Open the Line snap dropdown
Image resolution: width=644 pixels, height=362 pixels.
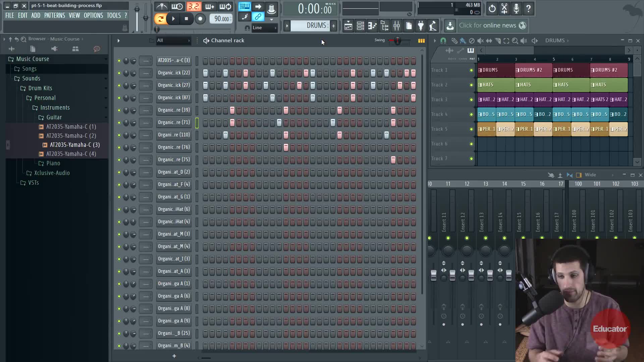(265, 28)
